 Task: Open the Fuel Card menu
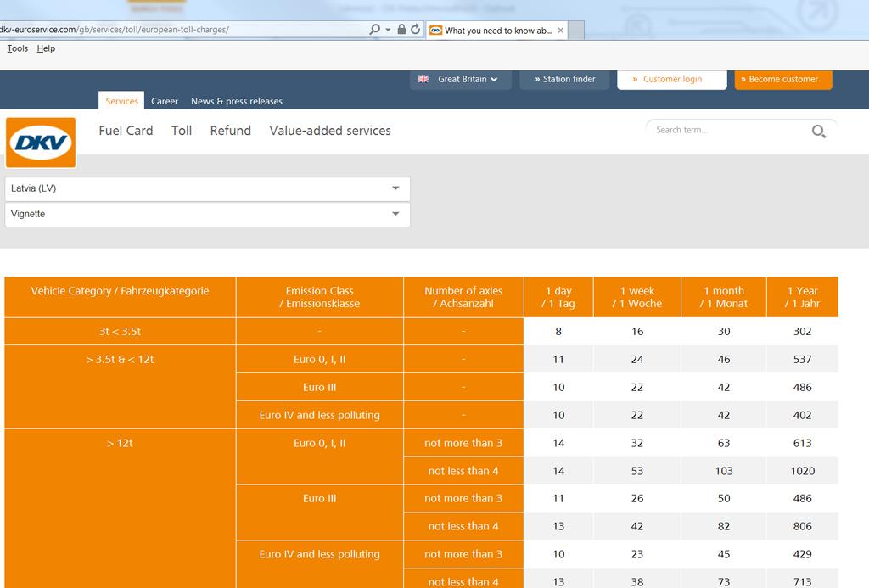click(126, 131)
